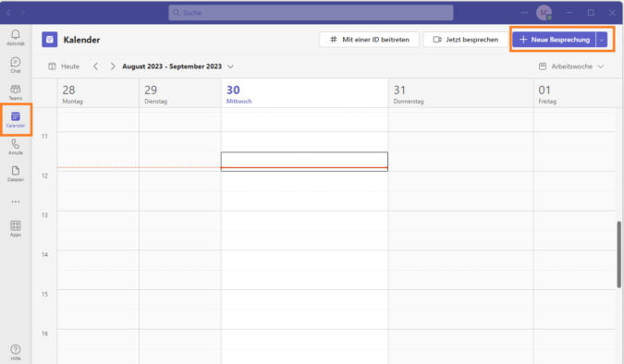This screenshot has height=364, width=624.
Task: Open the Chat section in sidebar
Action: coord(16,65)
